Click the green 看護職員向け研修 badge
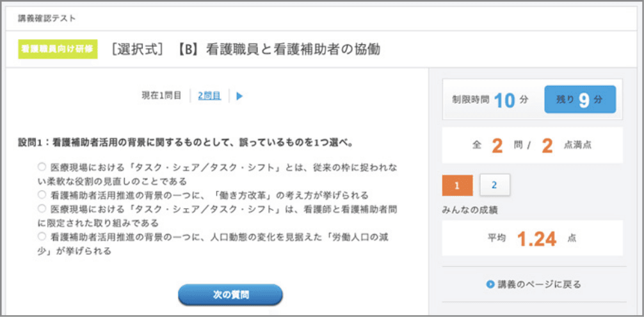The image size is (644, 317). [58, 49]
